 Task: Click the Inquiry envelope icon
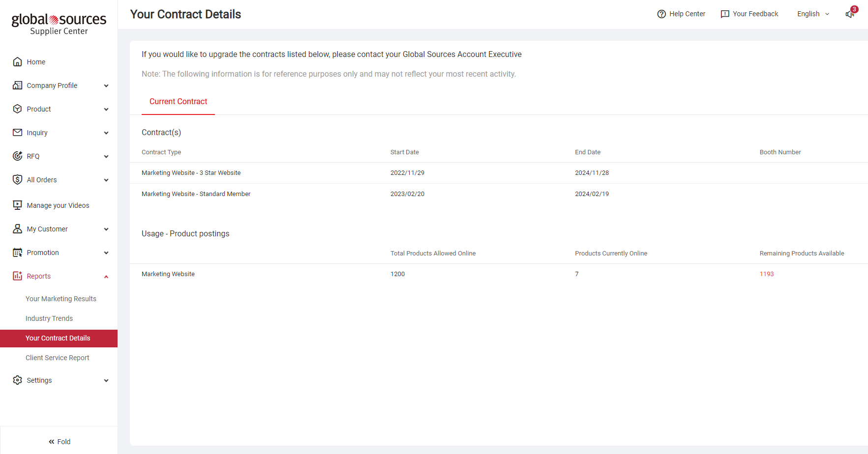(x=18, y=133)
